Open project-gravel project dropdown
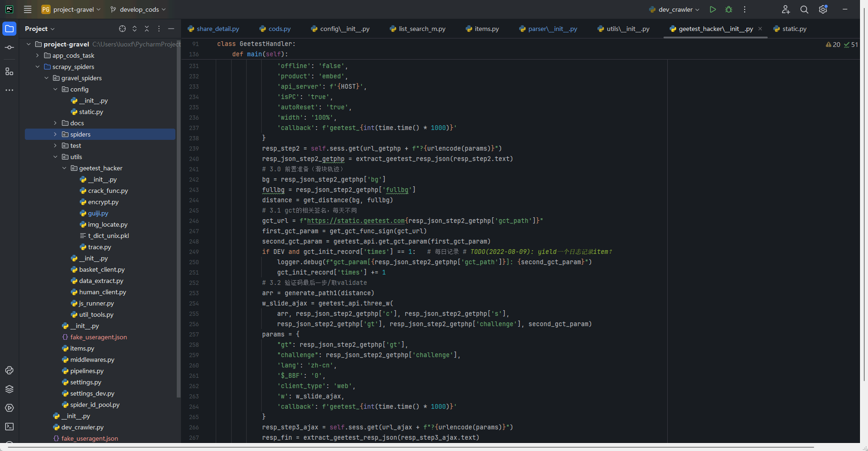868x451 pixels. 71,9
